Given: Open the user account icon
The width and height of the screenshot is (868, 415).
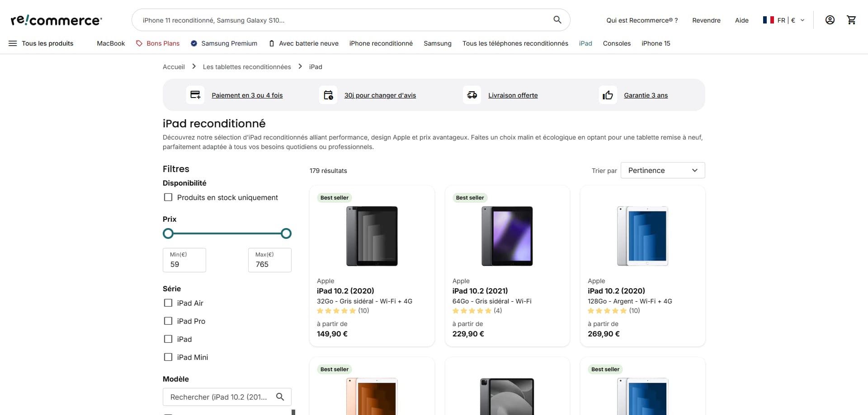Looking at the screenshot, I should click(830, 20).
